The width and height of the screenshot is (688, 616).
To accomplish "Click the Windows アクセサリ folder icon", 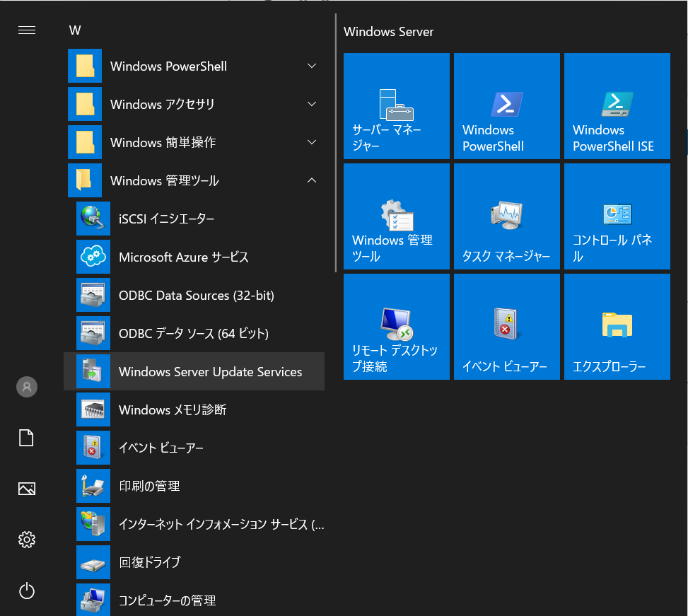I will (x=85, y=104).
